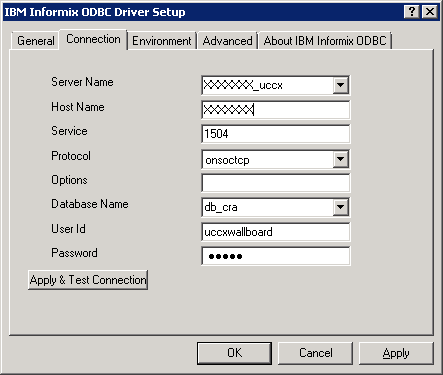
Task: Click the Password label
Action: click(x=74, y=253)
